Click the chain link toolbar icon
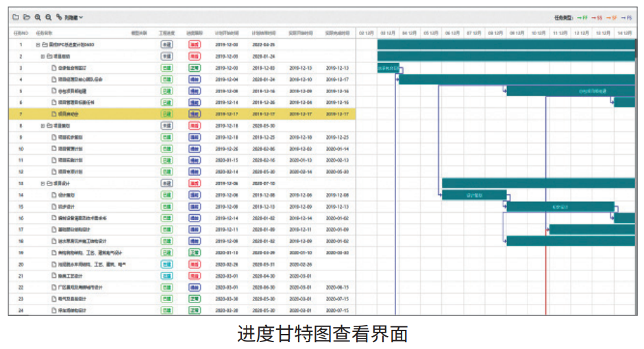The image size is (644, 349). point(59,17)
